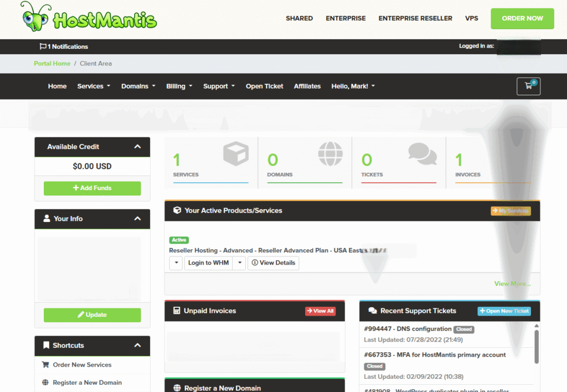The image size is (567, 392).
Task: Click the View Details button
Action: [x=274, y=263]
